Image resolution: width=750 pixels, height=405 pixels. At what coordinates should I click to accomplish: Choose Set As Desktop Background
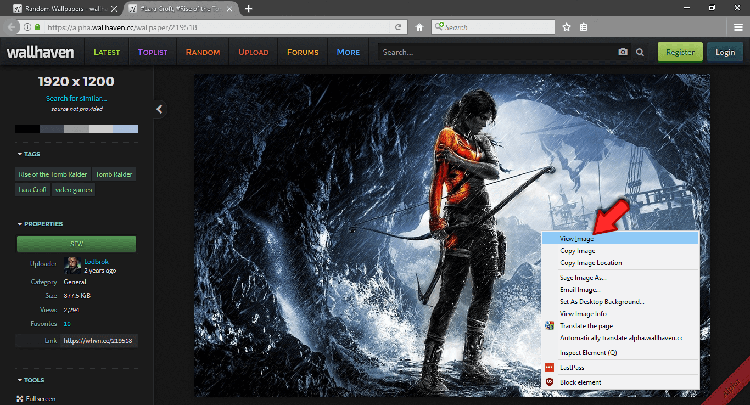tap(620, 302)
